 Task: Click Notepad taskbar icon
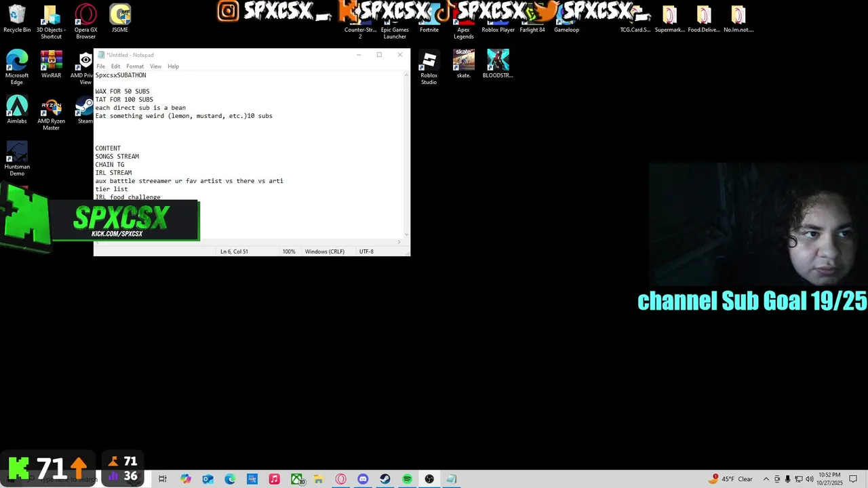click(x=452, y=479)
